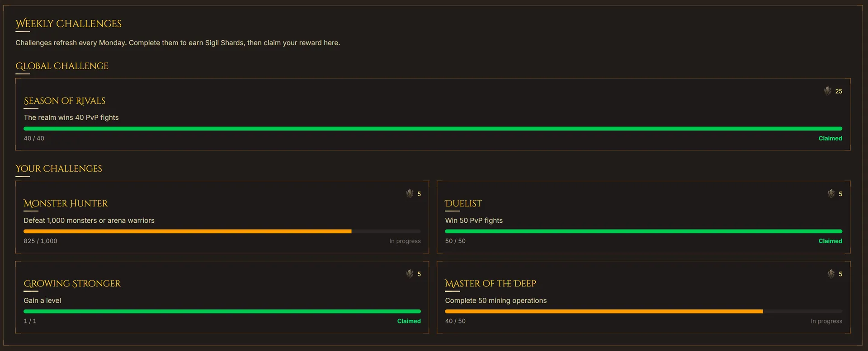The image size is (868, 351).
Task: Click the Growing Stronger progress bar
Action: tap(222, 311)
